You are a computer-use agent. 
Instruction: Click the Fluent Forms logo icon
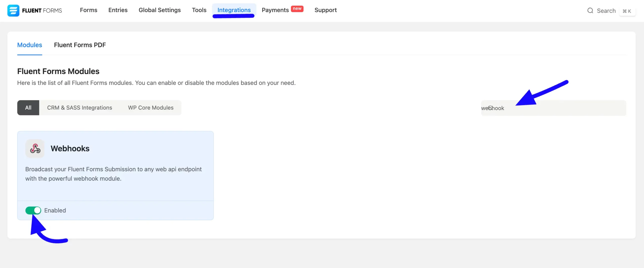13,10
